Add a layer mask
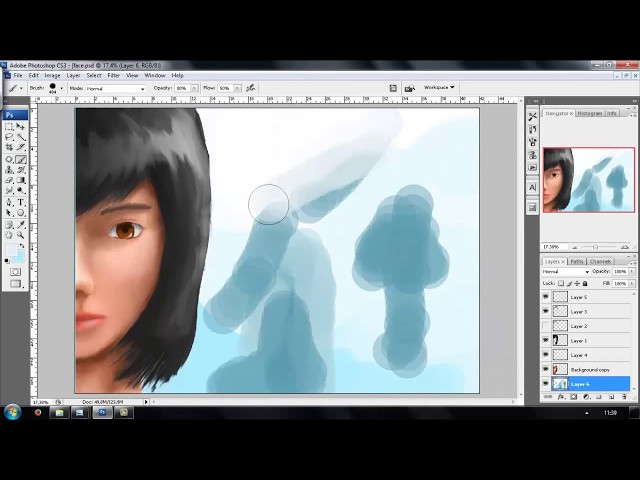This screenshot has height=480, width=640. click(x=573, y=397)
